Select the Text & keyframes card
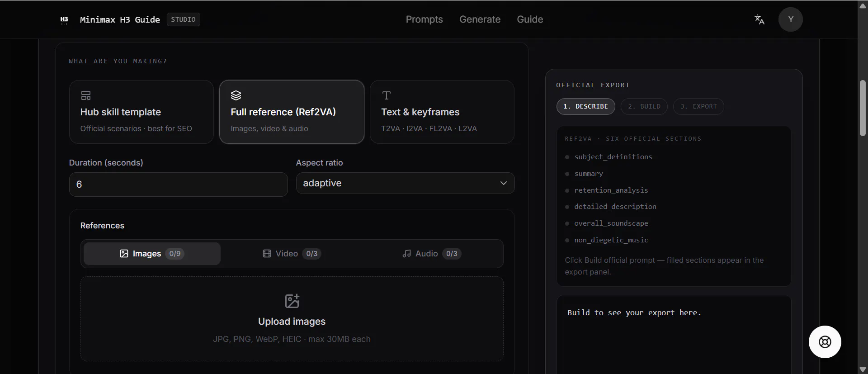 click(x=442, y=112)
